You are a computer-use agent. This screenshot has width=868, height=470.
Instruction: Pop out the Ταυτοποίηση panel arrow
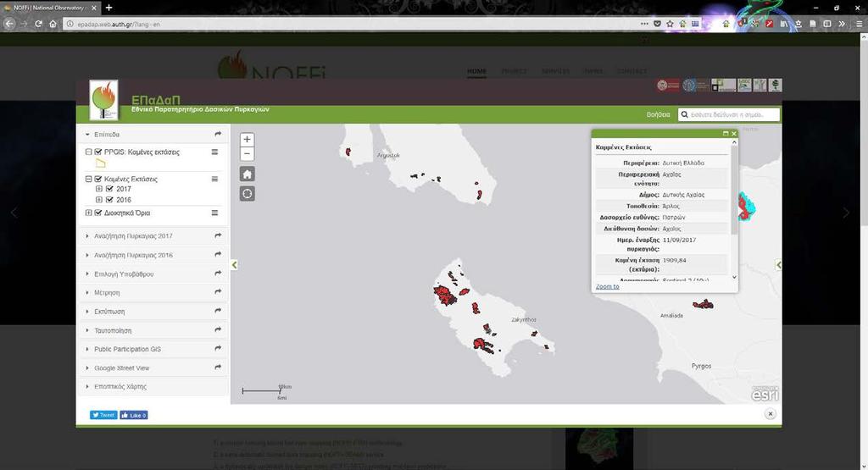218,330
